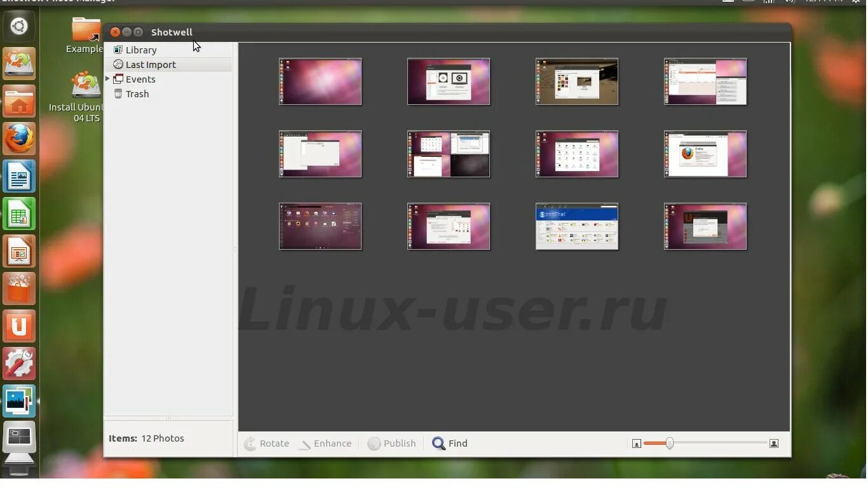This screenshot has width=868, height=488.
Task: Open LibreOffice Calc from the launcher
Action: [19, 213]
